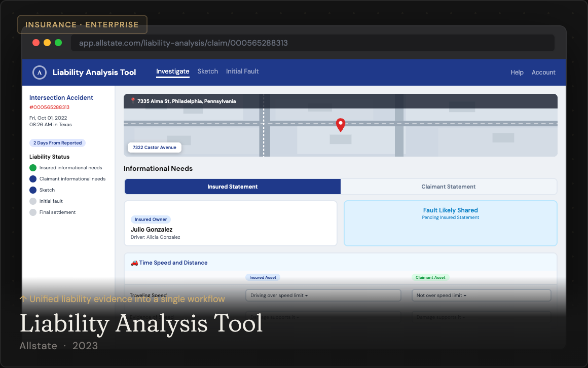Select the Claimant Statement tab

tap(449, 187)
